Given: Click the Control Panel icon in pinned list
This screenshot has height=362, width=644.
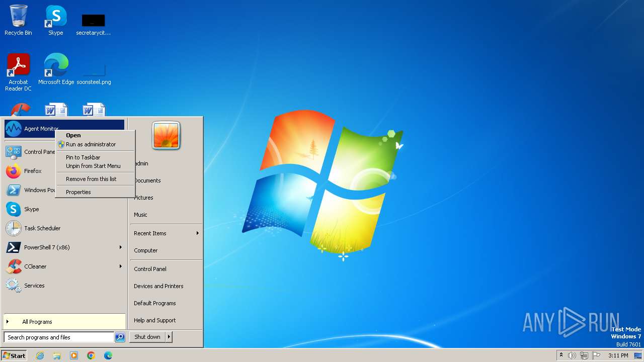Looking at the screenshot, I should click(x=13, y=152).
